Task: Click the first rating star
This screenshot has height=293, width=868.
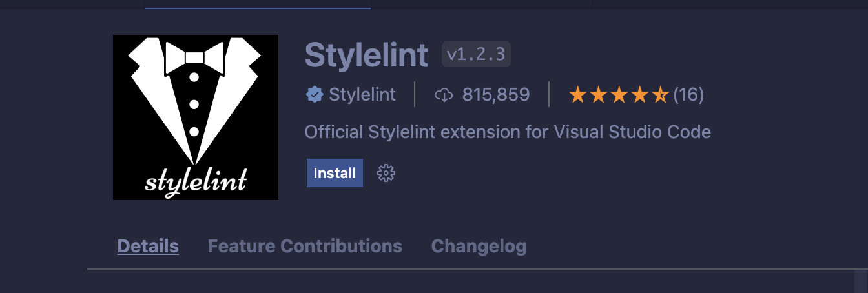Action: pyautogui.click(x=577, y=96)
